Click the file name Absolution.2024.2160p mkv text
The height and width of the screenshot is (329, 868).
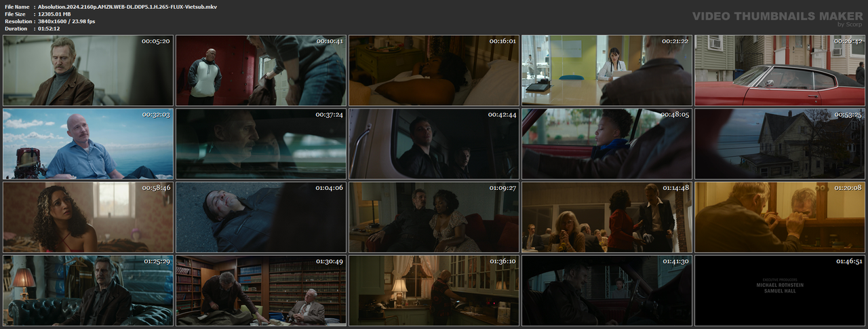pyautogui.click(x=127, y=6)
